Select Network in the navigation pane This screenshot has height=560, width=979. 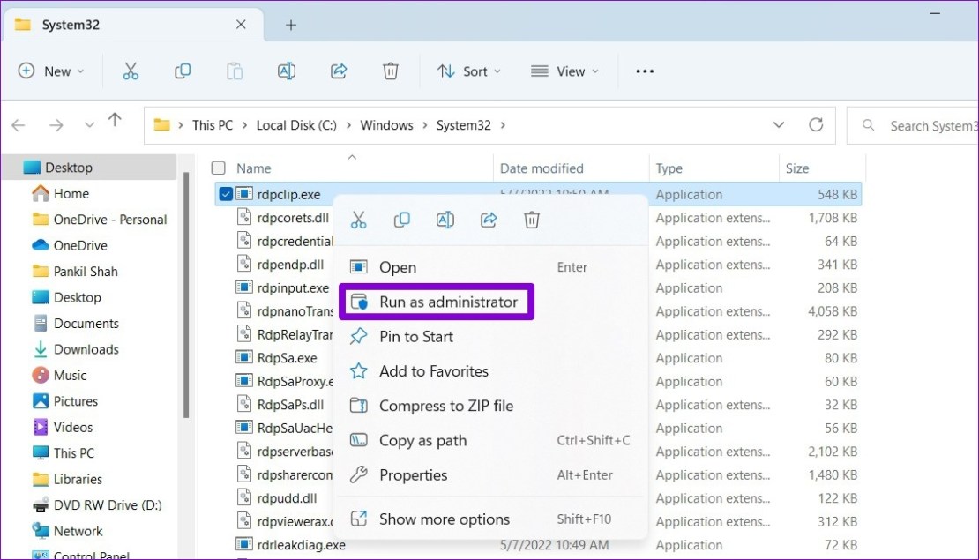[x=78, y=531]
